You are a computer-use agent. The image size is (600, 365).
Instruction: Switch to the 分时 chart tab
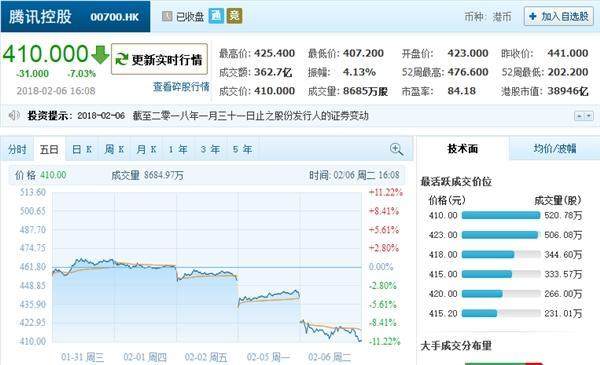(17, 149)
